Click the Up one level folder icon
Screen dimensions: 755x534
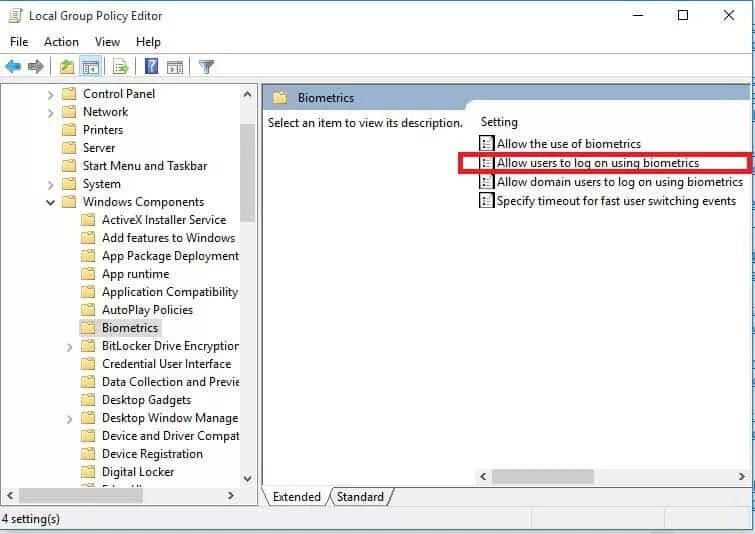(x=66, y=66)
